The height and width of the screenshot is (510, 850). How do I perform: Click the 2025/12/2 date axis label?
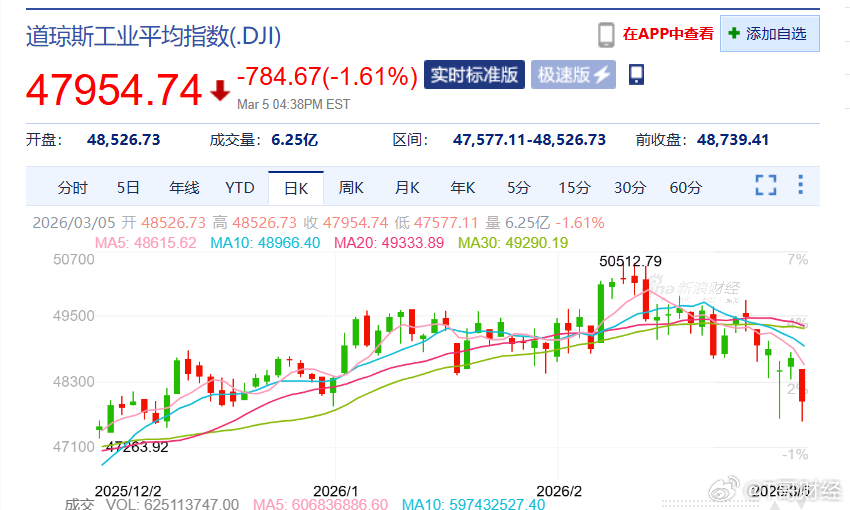(x=128, y=491)
